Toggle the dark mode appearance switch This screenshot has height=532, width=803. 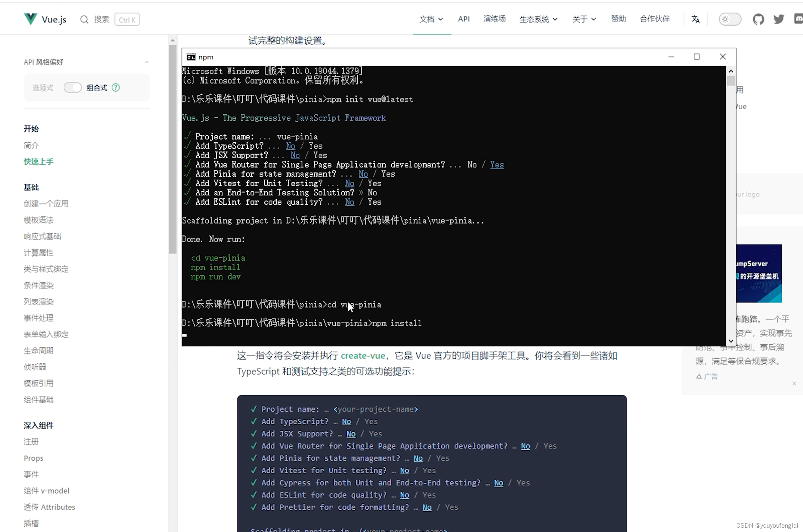point(730,19)
